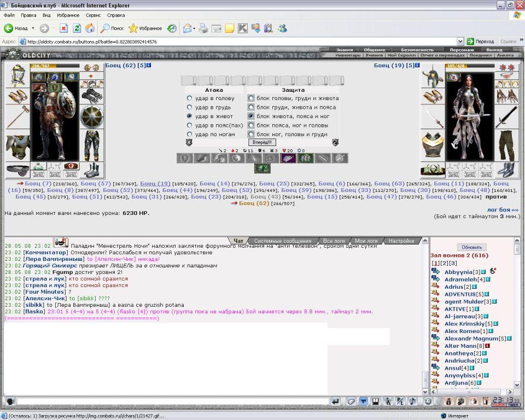Image resolution: width=525 pixels, height=420 pixels.
Task: Click the money bag icon near the clock
Action: click(448, 401)
